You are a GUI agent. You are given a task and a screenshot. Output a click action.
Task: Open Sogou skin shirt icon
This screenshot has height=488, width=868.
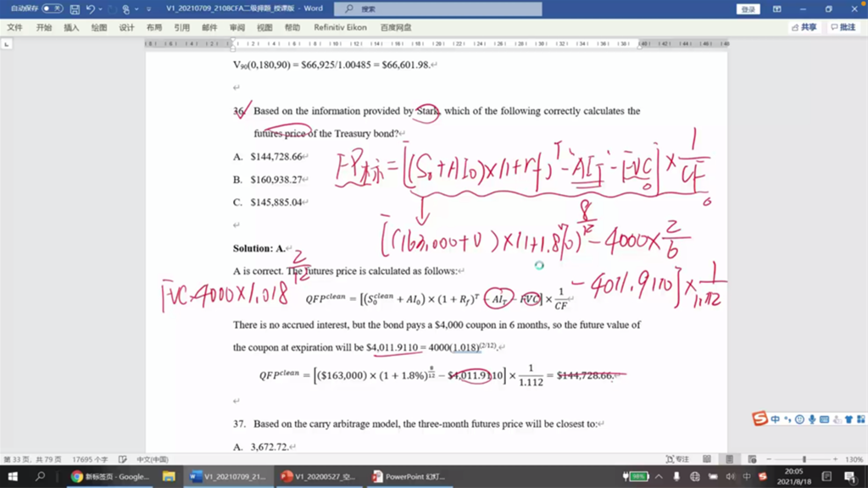coord(849,419)
